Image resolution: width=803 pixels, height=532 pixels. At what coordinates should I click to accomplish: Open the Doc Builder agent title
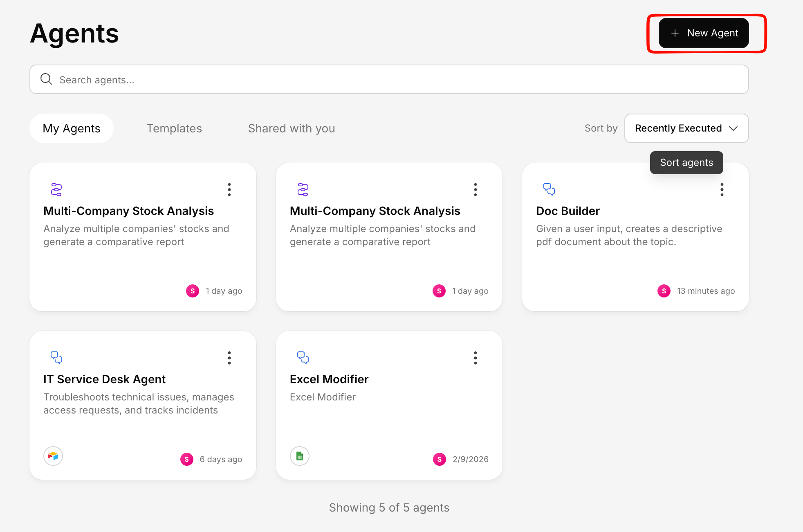click(568, 211)
